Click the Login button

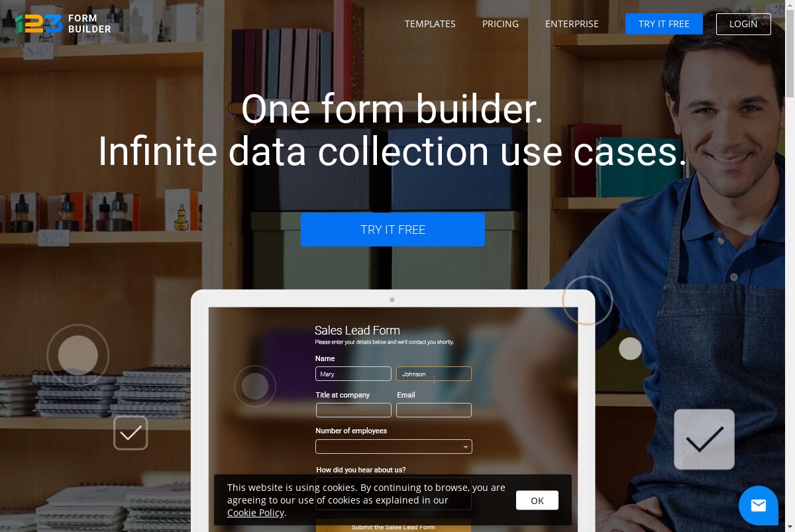click(x=743, y=24)
